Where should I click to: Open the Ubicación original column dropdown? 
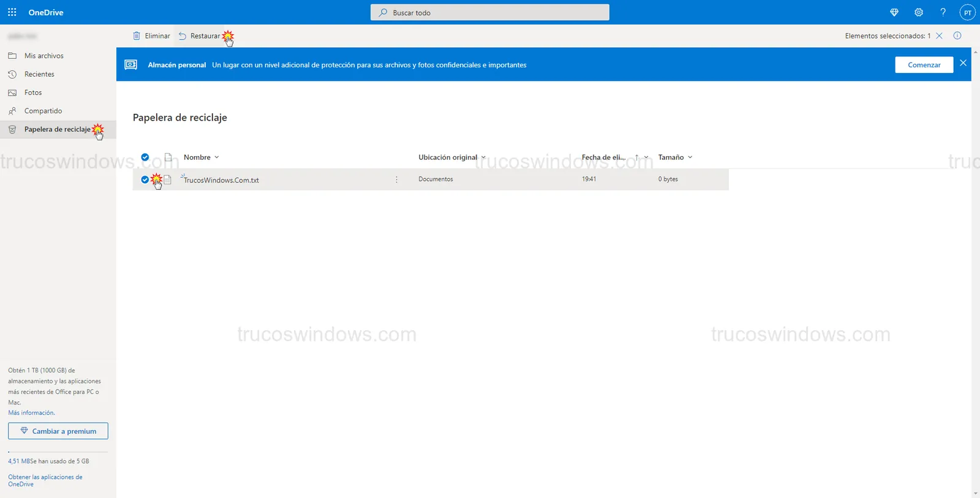451,157
